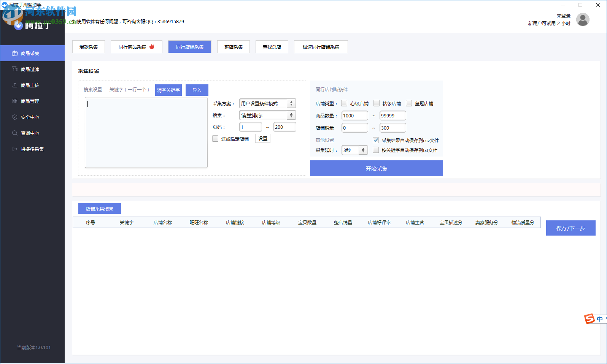Screen dimensions: 607x364
Task: Switch to the 查找总店 tab
Action: (272, 47)
